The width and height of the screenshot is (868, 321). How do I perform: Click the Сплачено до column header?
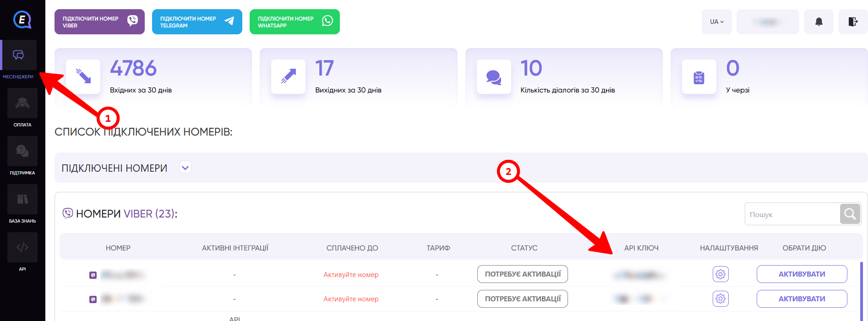click(x=352, y=248)
